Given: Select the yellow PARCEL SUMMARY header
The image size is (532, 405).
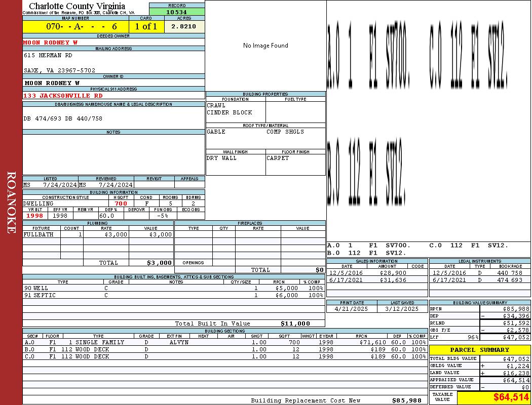Looking at the screenshot, I should click(x=479, y=350).
